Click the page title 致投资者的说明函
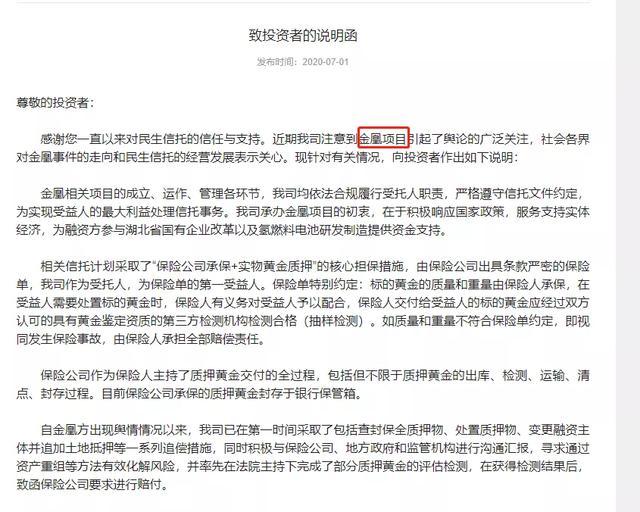Image resolution: width=640 pixels, height=512 pixels. point(303,36)
